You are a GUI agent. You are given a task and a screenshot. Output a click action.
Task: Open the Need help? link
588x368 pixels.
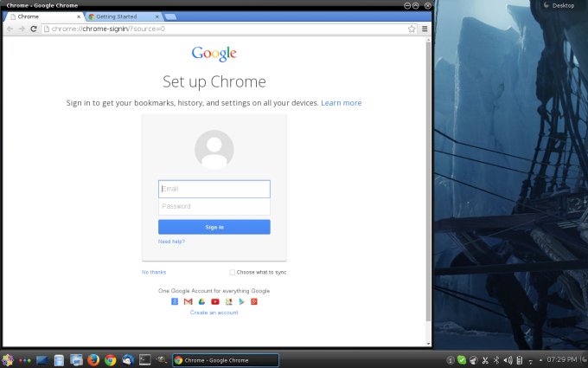click(171, 242)
